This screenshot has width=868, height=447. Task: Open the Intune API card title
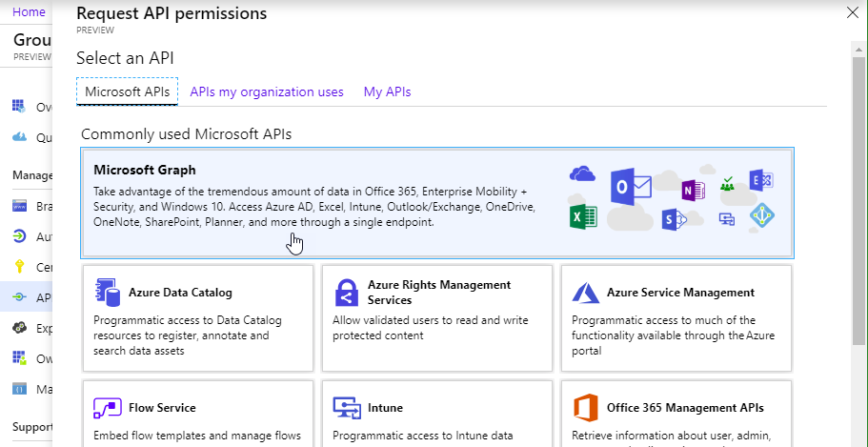[x=385, y=408]
